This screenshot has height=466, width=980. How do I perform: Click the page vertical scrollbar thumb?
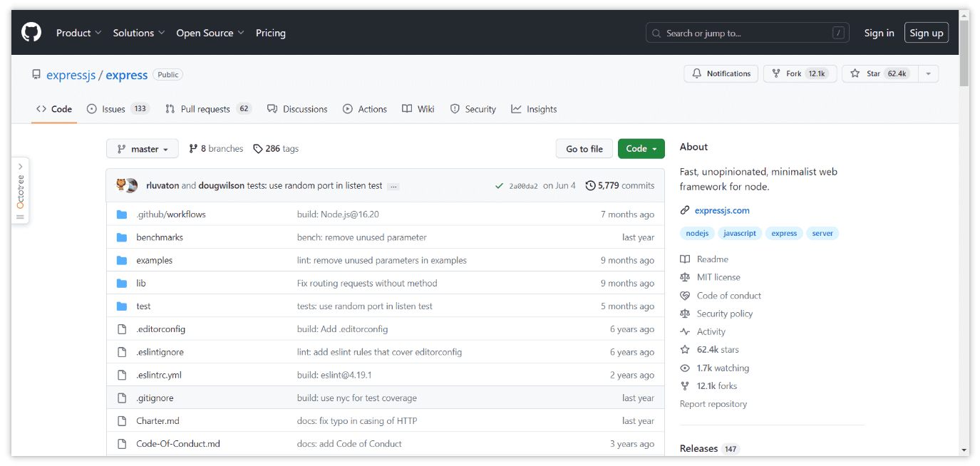click(x=964, y=53)
